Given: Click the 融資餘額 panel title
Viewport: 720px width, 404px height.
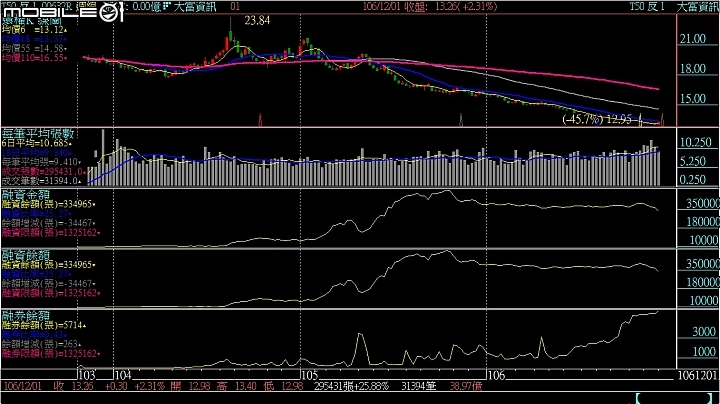Looking at the screenshot, I should pyautogui.click(x=26, y=255).
